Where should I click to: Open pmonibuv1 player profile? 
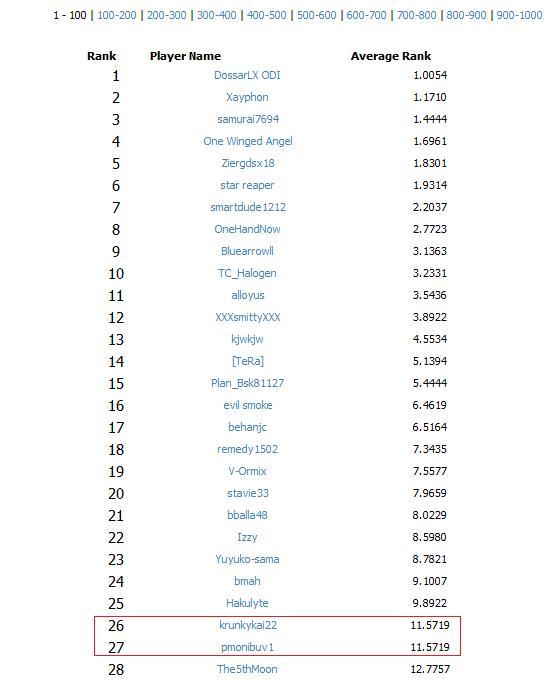coord(248,647)
